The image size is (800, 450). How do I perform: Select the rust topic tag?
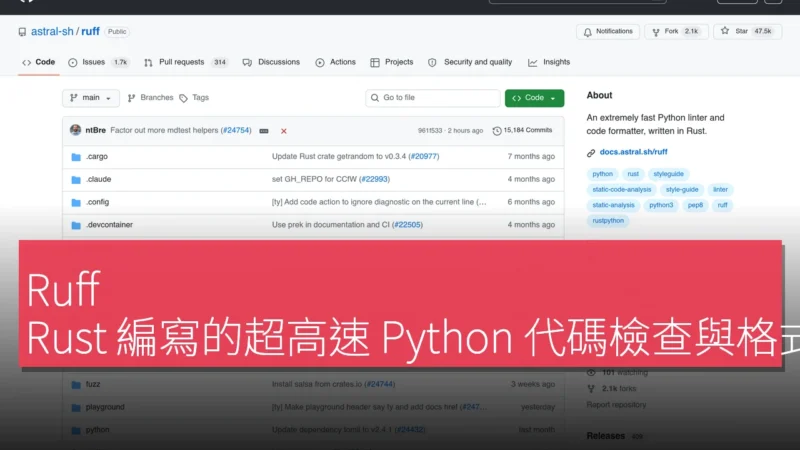[x=633, y=174]
